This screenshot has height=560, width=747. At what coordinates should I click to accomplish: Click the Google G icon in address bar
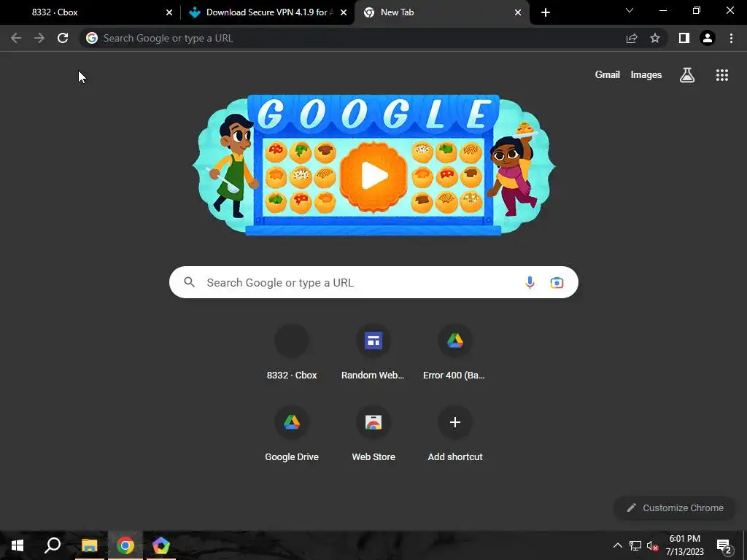[92, 38]
